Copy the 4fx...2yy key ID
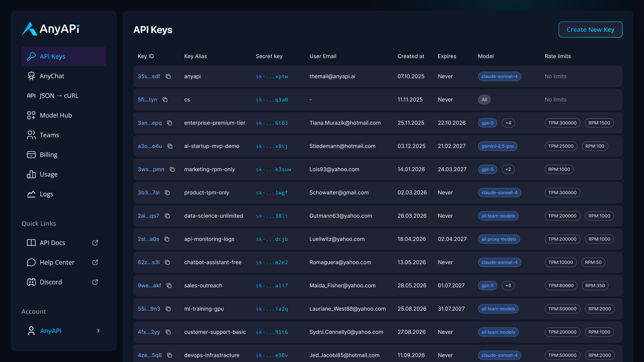 coord(168,332)
